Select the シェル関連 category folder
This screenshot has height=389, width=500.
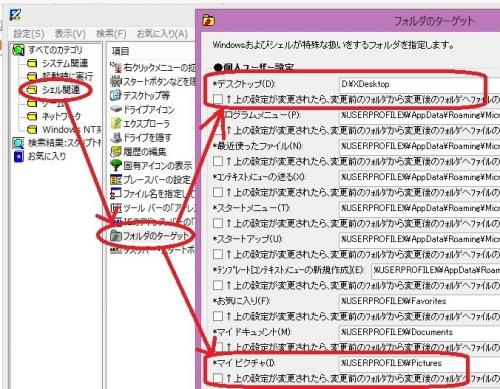[53, 89]
